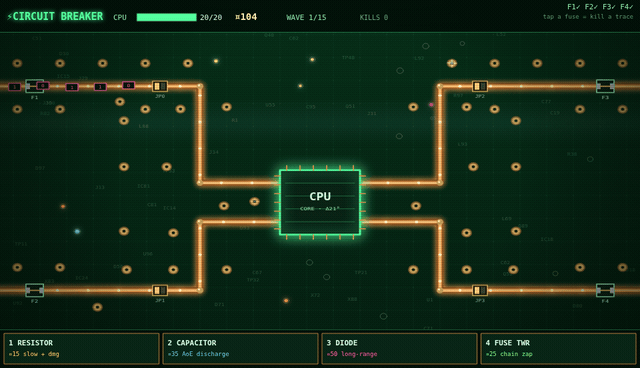Toggle jumper JP0 on the top-left trace
Image resolution: width=640 pixels, height=368 pixels.
(160, 86)
